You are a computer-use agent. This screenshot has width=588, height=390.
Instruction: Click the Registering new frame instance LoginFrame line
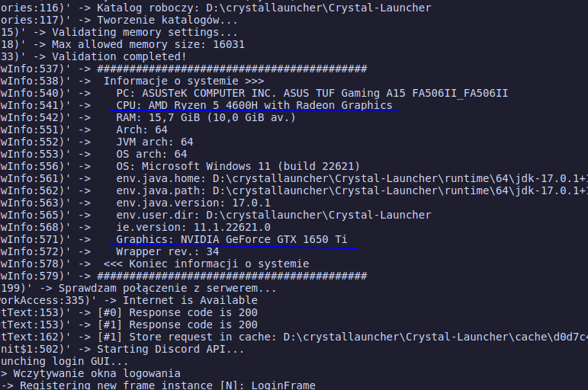(168, 385)
